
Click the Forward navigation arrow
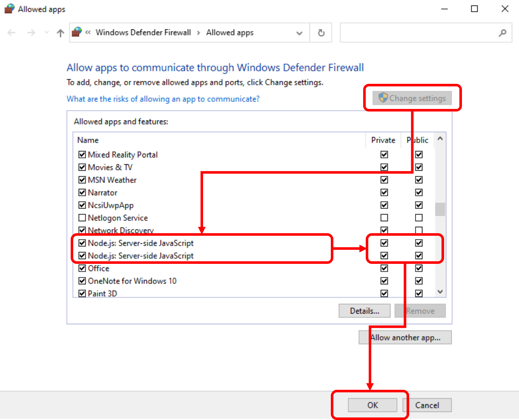coord(31,33)
